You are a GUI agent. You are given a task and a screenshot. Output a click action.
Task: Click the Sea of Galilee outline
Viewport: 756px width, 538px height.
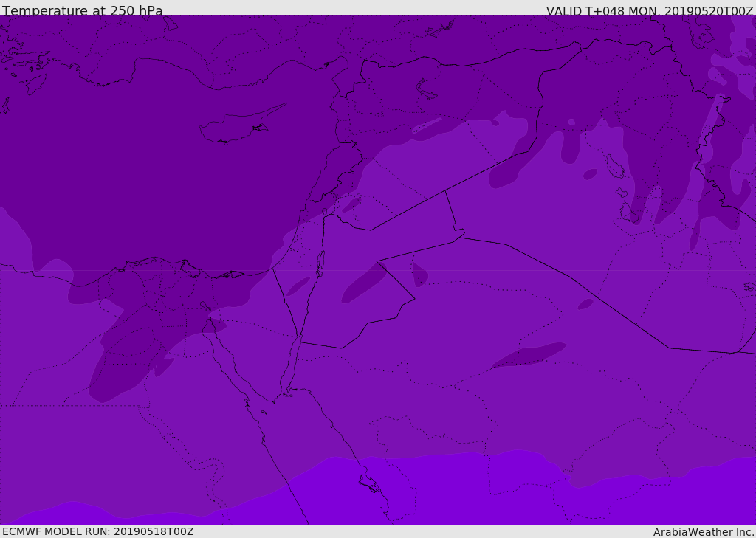click(325, 212)
